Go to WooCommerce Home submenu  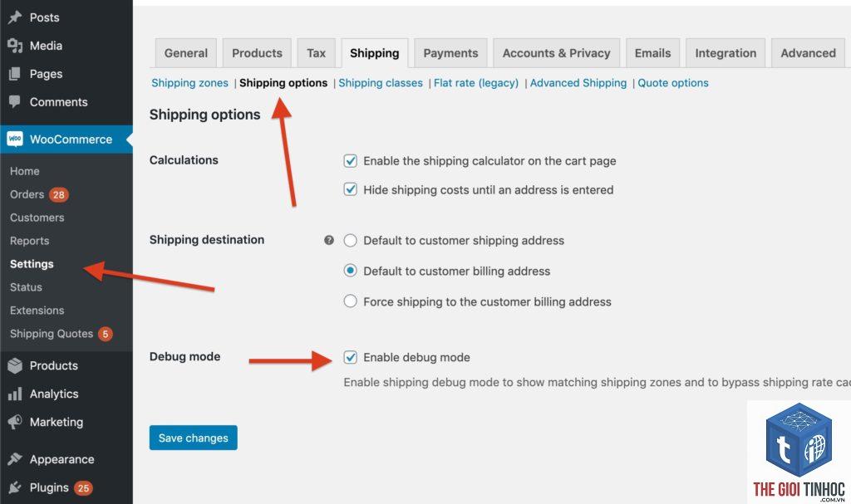click(24, 171)
